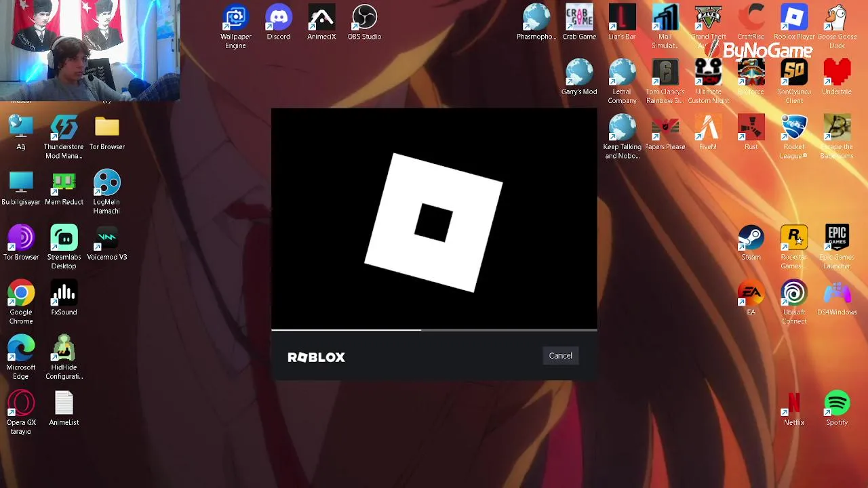Image resolution: width=868 pixels, height=488 pixels.
Task: Launch SonOyuncu Client
Action: (794, 82)
